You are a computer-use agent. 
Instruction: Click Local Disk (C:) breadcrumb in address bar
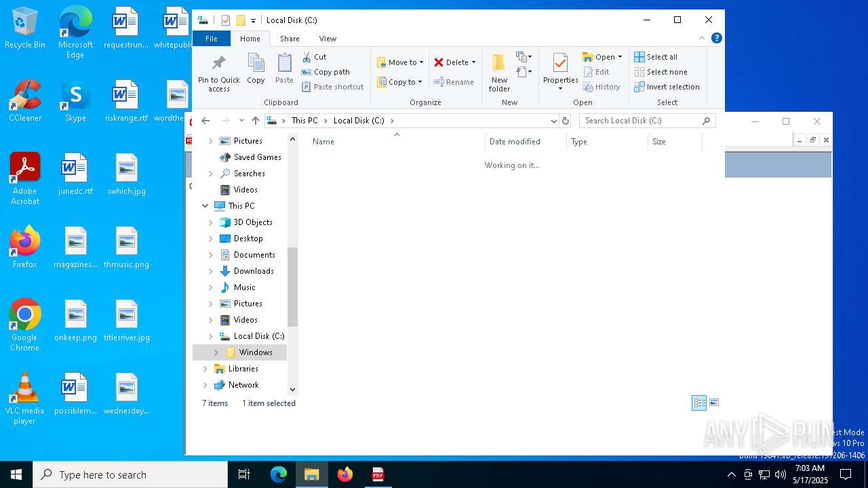359,121
